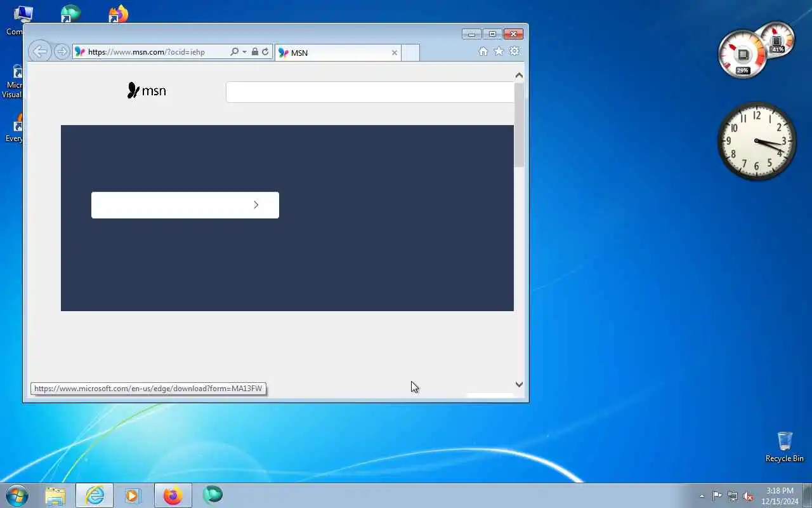Screen dimensions: 812x508
Task: Switch to Firefox in the taskbar
Action: point(173,495)
